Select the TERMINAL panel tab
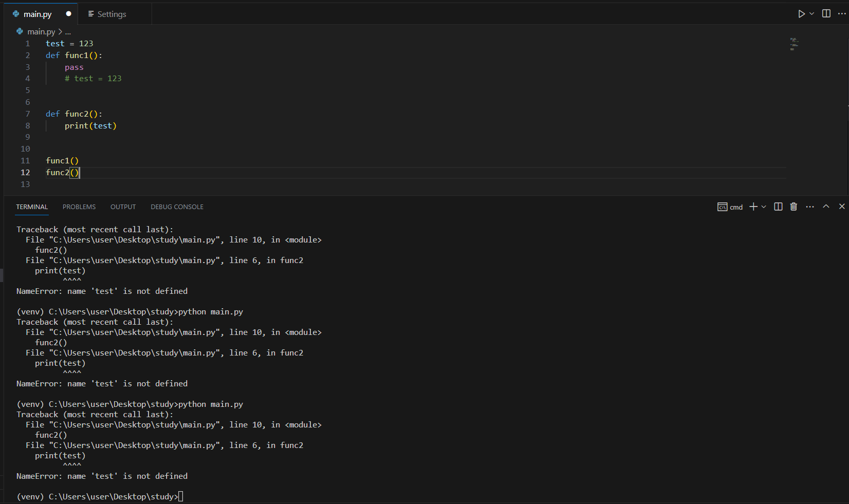The width and height of the screenshot is (849, 504). point(32,207)
